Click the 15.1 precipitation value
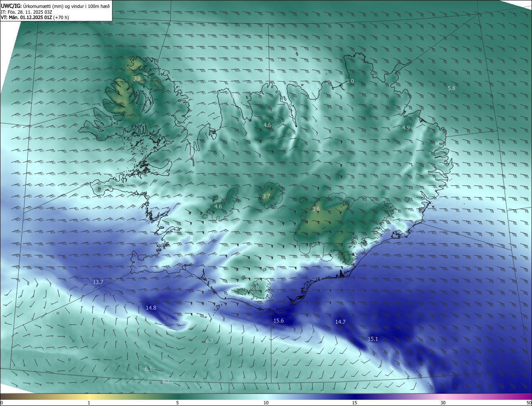 (373, 339)
